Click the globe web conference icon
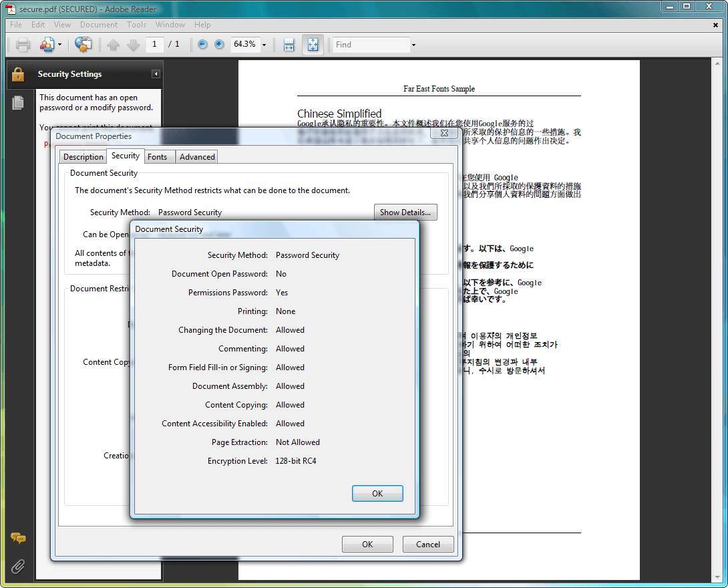 tap(83, 45)
